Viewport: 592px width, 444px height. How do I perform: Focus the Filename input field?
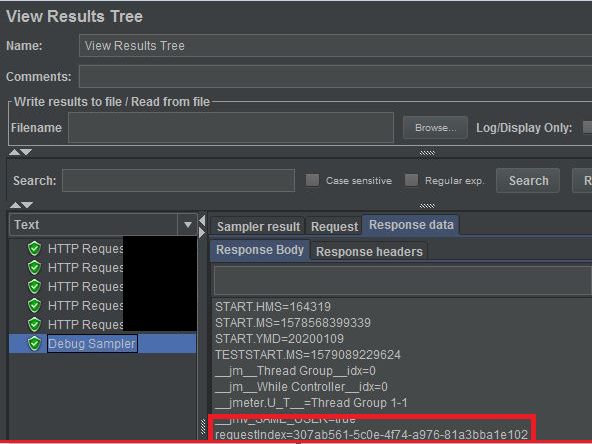pos(231,128)
